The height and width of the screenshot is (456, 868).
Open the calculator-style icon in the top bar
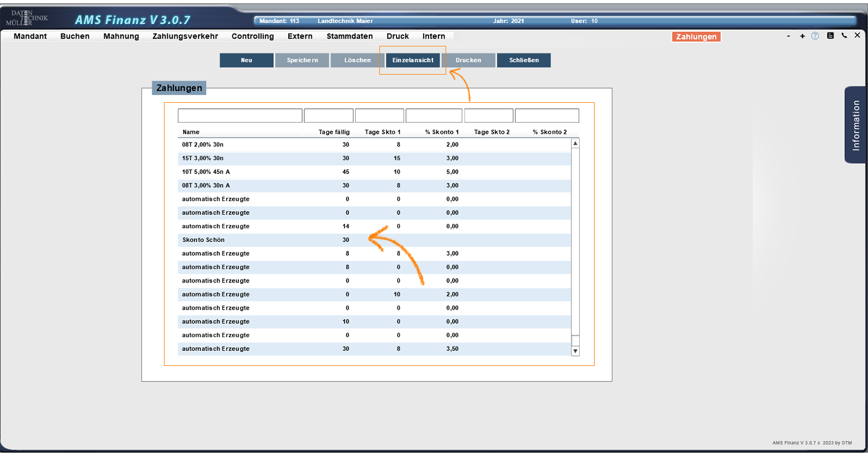(x=830, y=36)
